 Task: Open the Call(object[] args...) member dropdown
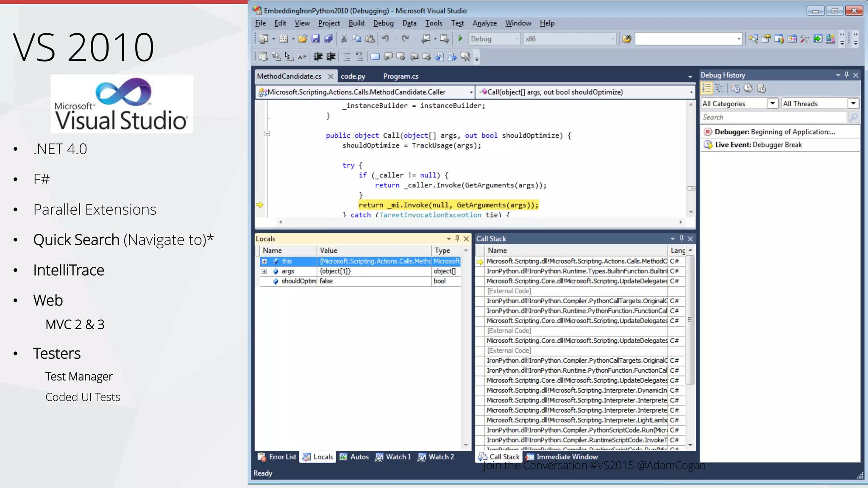pyautogui.click(x=691, y=92)
